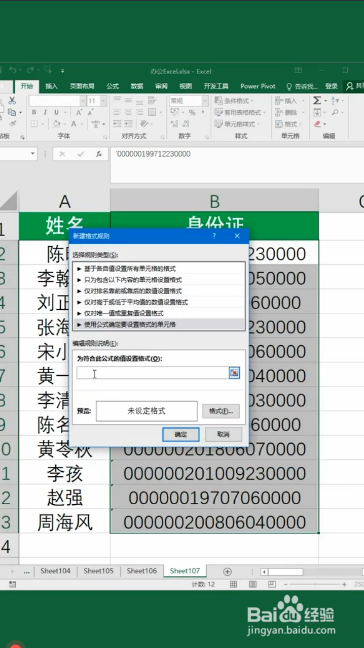Switch to Sheet106 tab
This screenshot has width=364, height=648.
142,571
